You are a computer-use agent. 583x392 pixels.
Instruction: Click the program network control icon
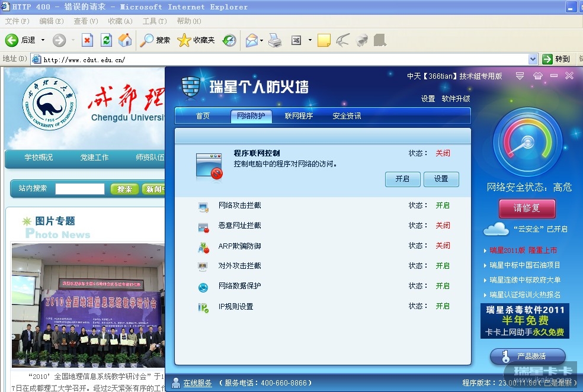(x=209, y=166)
